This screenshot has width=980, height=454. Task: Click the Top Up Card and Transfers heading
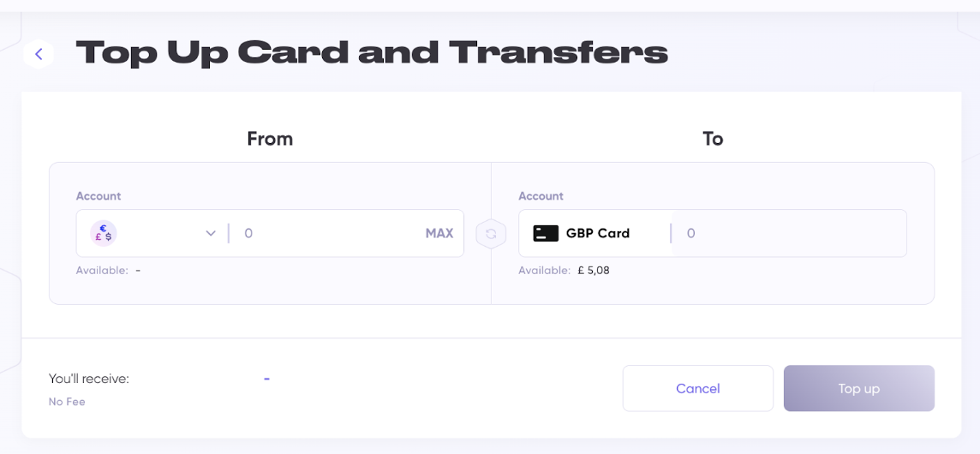[372, 53]
